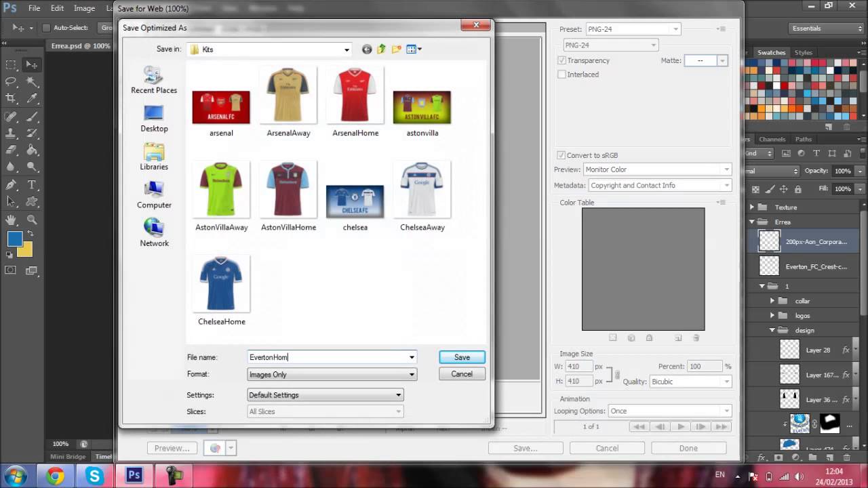The width and height of the screenshot is (868, 488).
Task: Select the Lasso tool
Action: pyautogui.click(x=11, y=82)
